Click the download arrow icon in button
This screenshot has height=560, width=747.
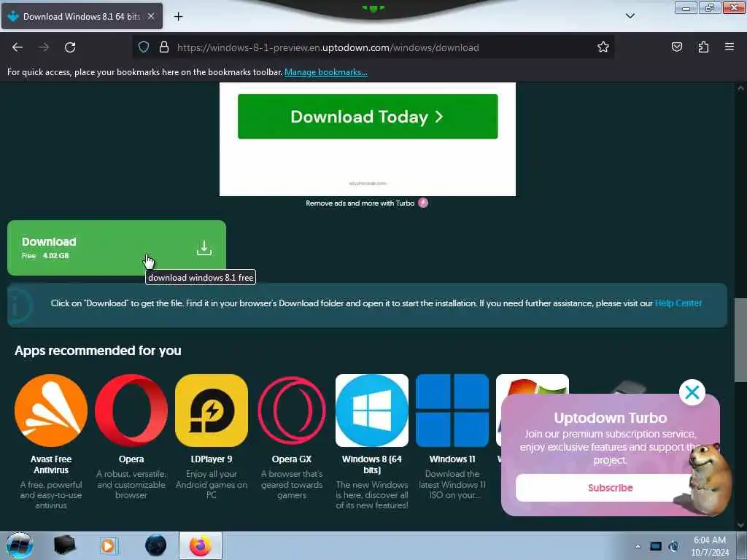coord(204,248)
